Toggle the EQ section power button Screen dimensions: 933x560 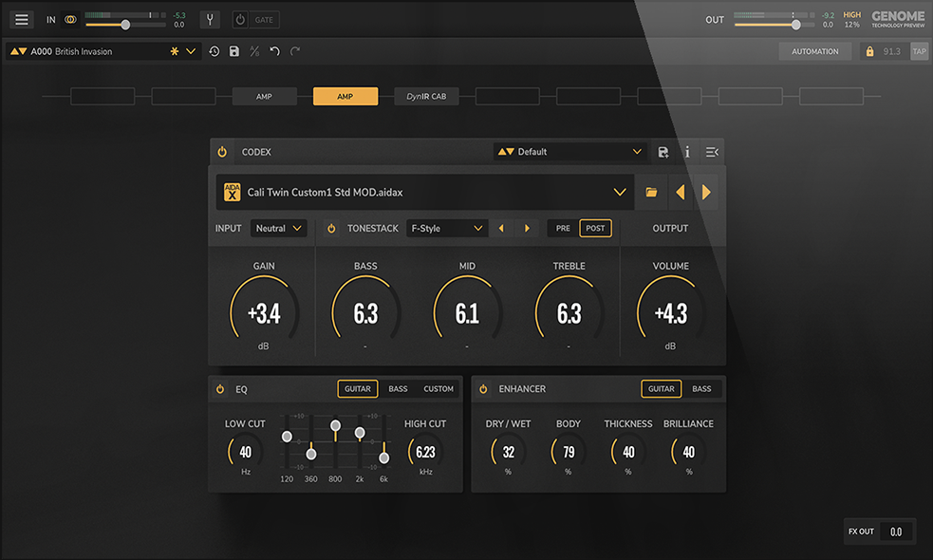tap(220, 389)
